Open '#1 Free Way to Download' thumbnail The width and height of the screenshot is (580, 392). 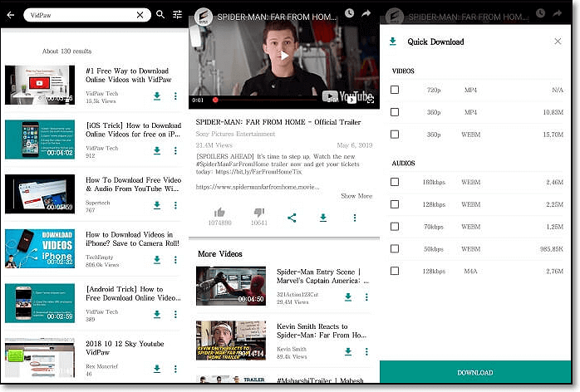[x=40, y=85]
